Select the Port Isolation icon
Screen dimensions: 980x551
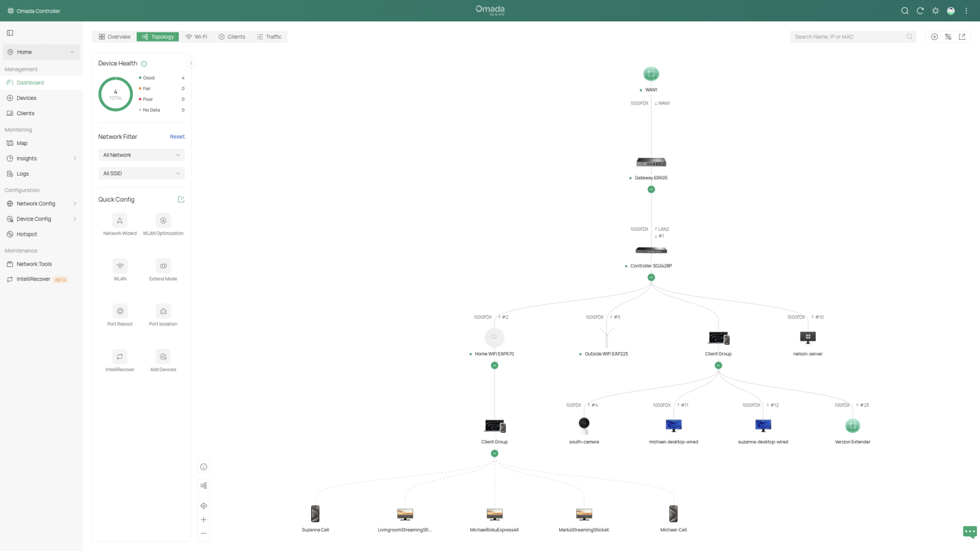[x=163, y=311]
